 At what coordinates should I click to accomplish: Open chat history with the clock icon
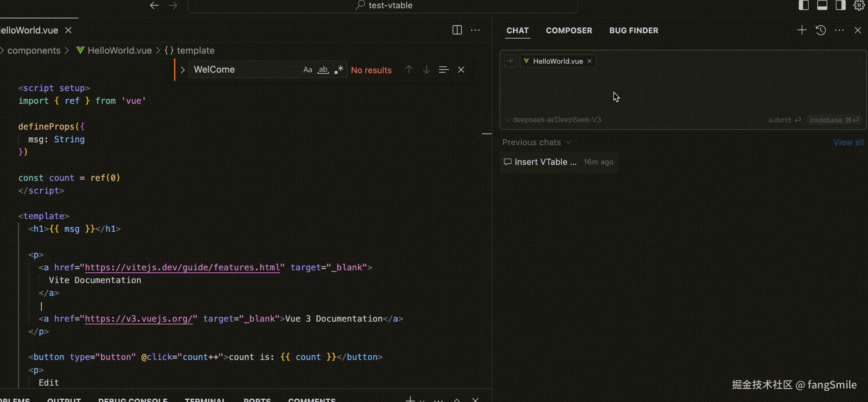coord(821,30)
